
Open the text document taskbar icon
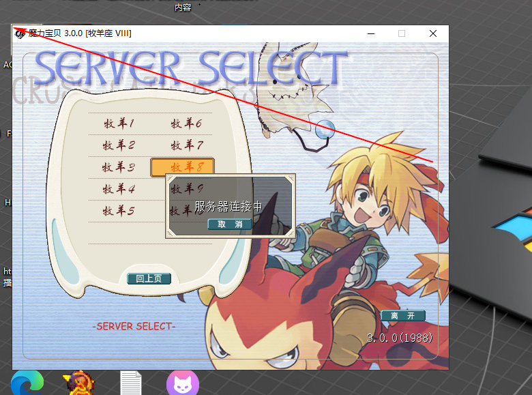click(x=131, y=383)
